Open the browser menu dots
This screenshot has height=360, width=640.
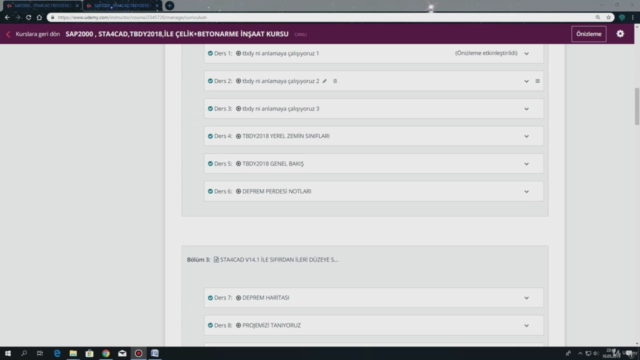pyautogui.click(x=633, y=18)
